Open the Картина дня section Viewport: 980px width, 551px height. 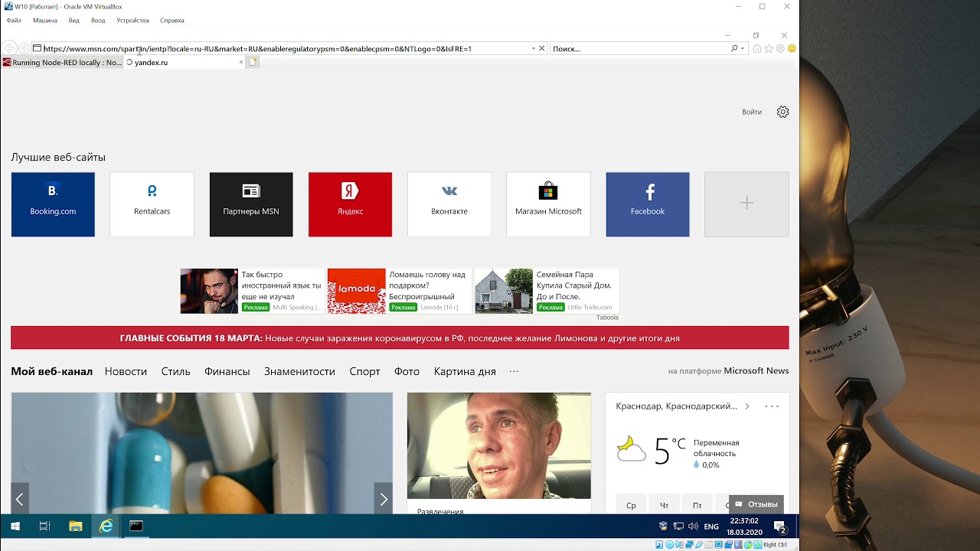click(x=465, y=371)
